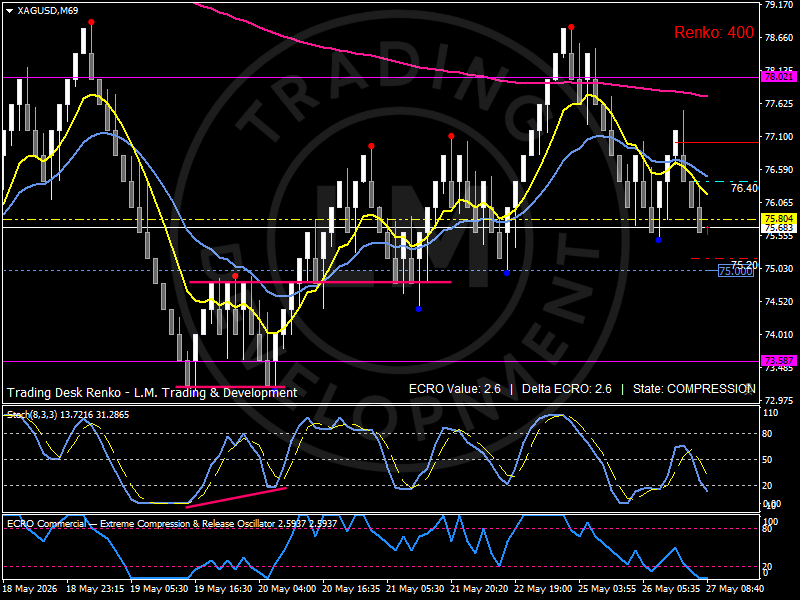Click the State: COMPRESSION readout
Viewport: 800px width, 600px height.
click(x=694, y=389)
